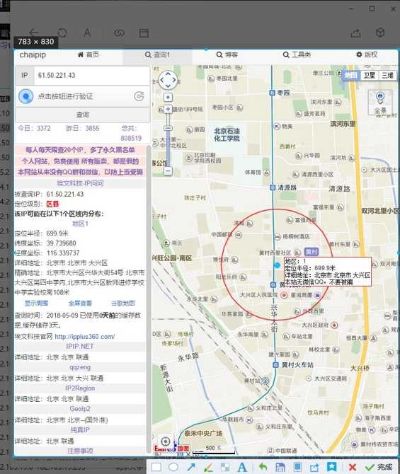Click the 注意事项 notes header
Screen dimensions: 400x474
[80, 451]
